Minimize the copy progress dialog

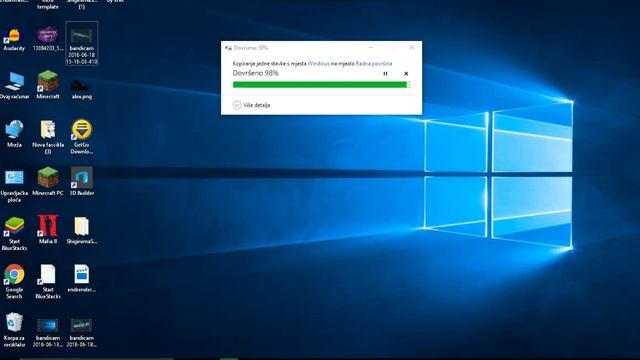point(371,48)
